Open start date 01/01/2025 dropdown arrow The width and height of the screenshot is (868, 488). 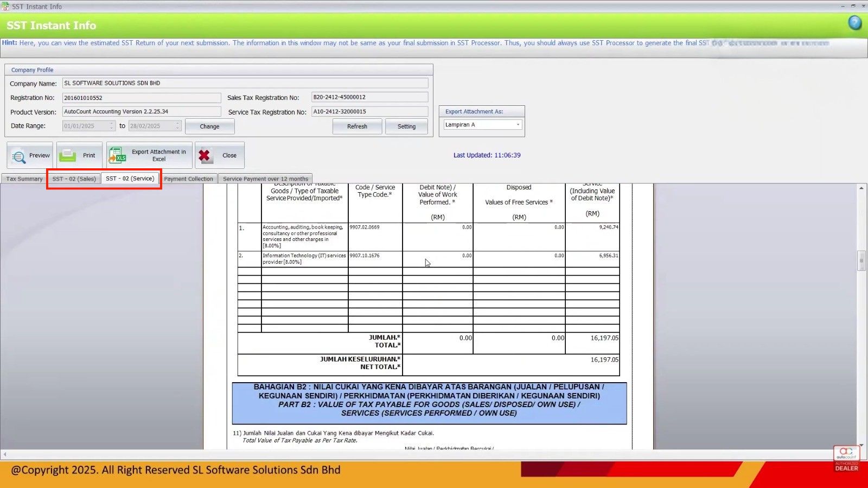pyautogui.click(x=112, y=126)
